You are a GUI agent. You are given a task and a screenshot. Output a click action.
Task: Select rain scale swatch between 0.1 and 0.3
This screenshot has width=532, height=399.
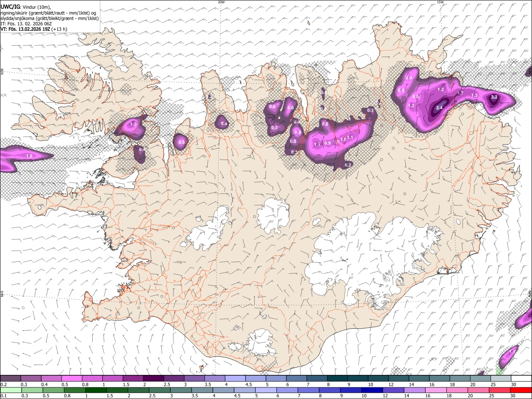pyautogui.click(x=10, y=390)
